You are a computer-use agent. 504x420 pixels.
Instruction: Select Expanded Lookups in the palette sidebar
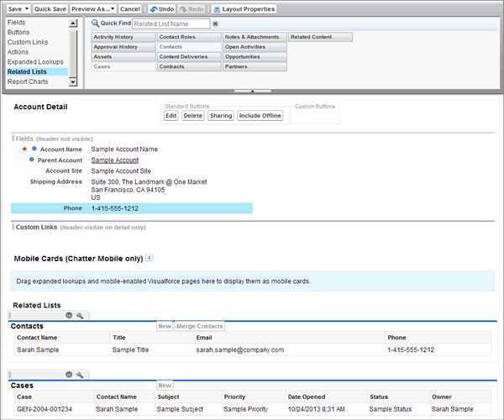pos(34,62)
